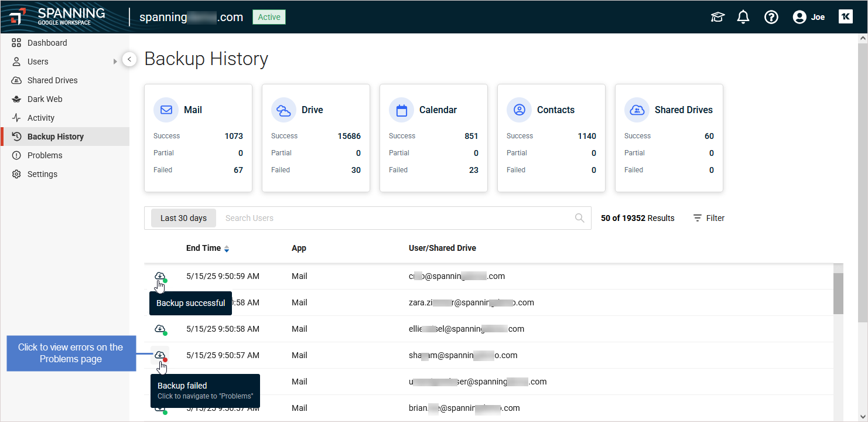Open Settings in the sidebar

pyautogui.click(x=42, y=174)
